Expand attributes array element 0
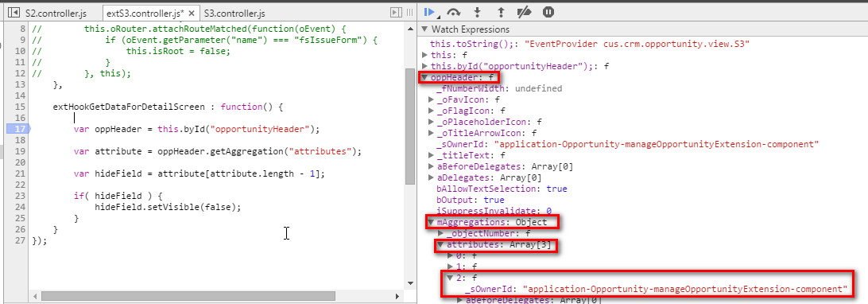Image resolution: width=868 pixels, height=304 pixels. coord(450,255)
